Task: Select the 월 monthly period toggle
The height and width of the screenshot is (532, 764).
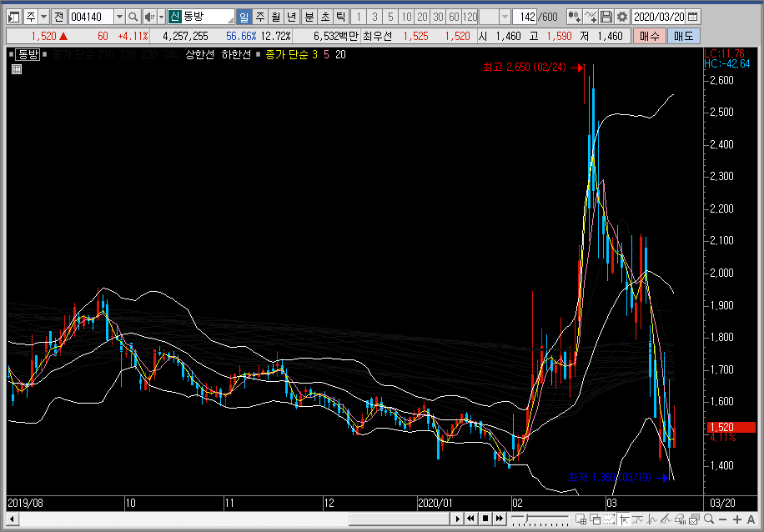Action: tap(276, 17)
